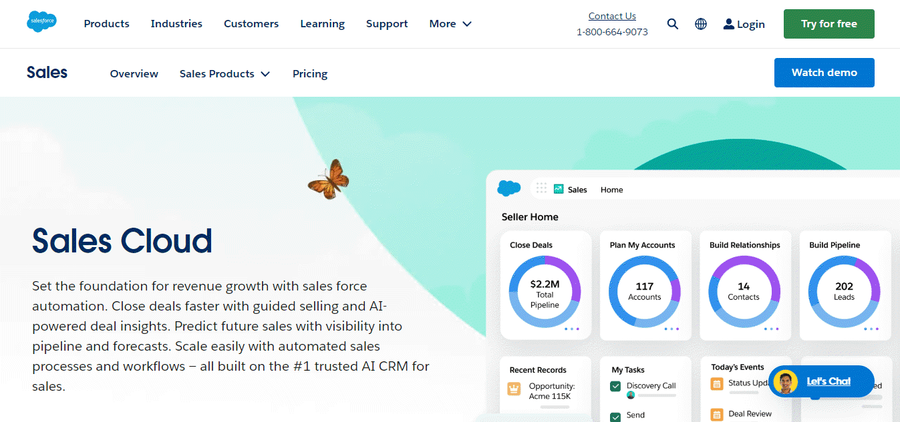Go to the Pricing tab
Image resolution: width=900 pixels, height=422 pixels.
(x=310, y=73)
